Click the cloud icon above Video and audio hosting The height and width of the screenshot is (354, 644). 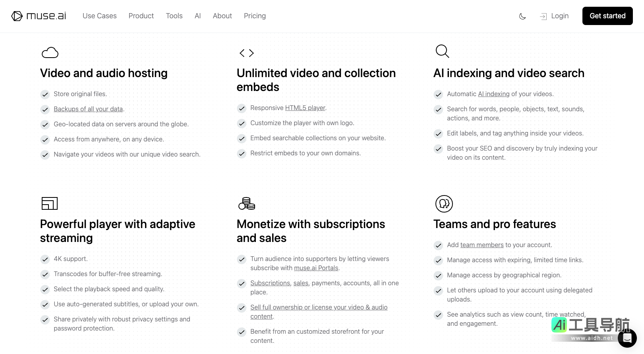[50, 53]
